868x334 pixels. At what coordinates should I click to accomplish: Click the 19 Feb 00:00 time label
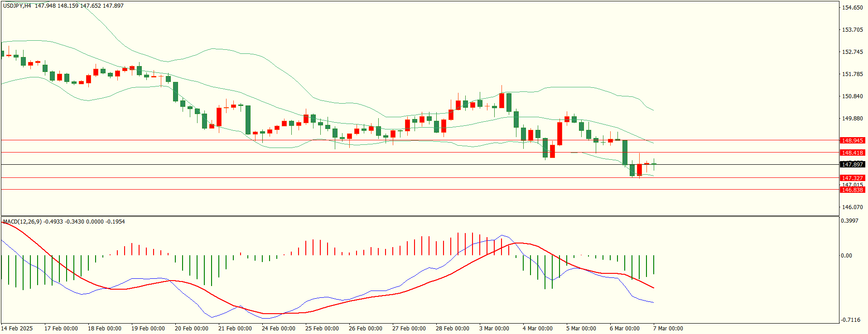point(148,329)
